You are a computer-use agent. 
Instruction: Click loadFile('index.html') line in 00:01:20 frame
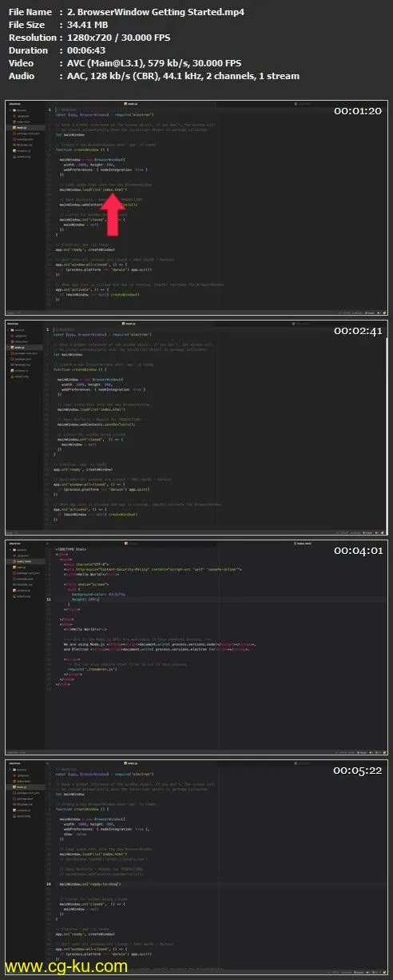tap(93, 189)
